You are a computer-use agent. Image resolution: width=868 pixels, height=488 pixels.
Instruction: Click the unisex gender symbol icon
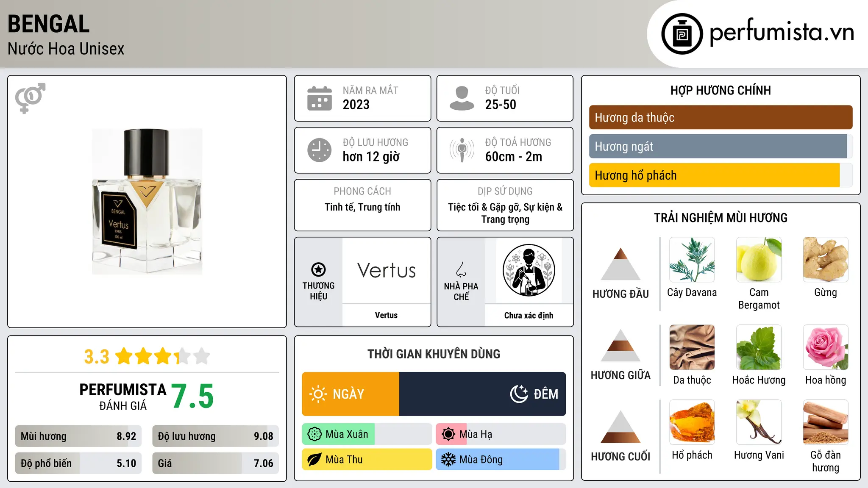[x=30, y=98]
